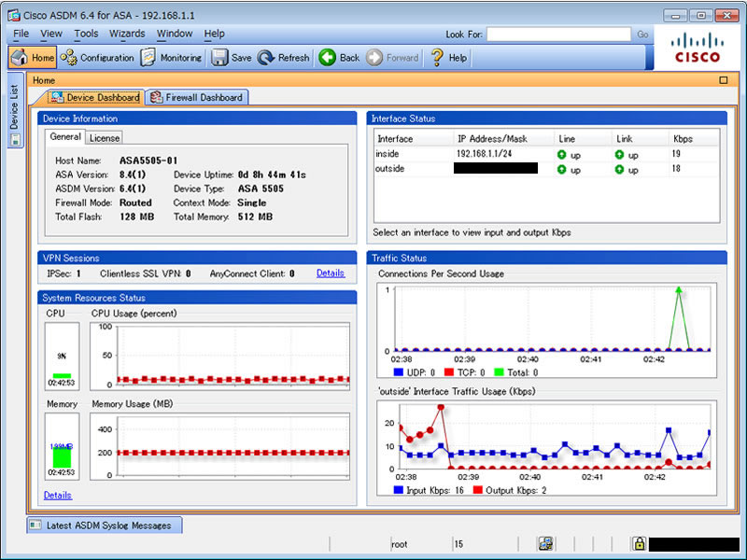Maximize the Home panel using corner square

[x=723, y=80]
